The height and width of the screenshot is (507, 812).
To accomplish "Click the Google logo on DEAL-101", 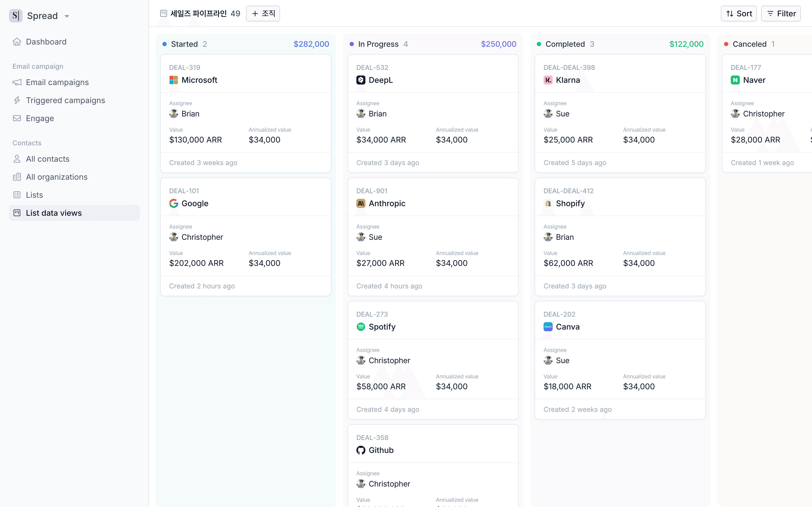I will pos(173,203).
